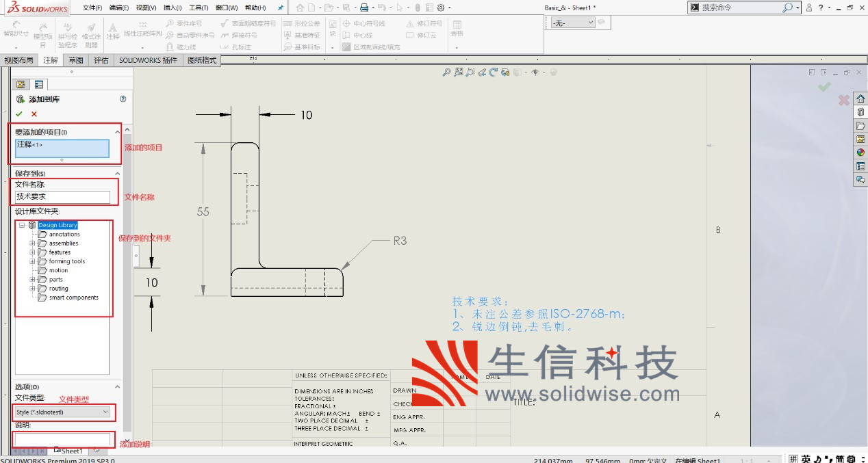
Task: Switch to the FeatureManager tab icon
Action: coord(21,85)
